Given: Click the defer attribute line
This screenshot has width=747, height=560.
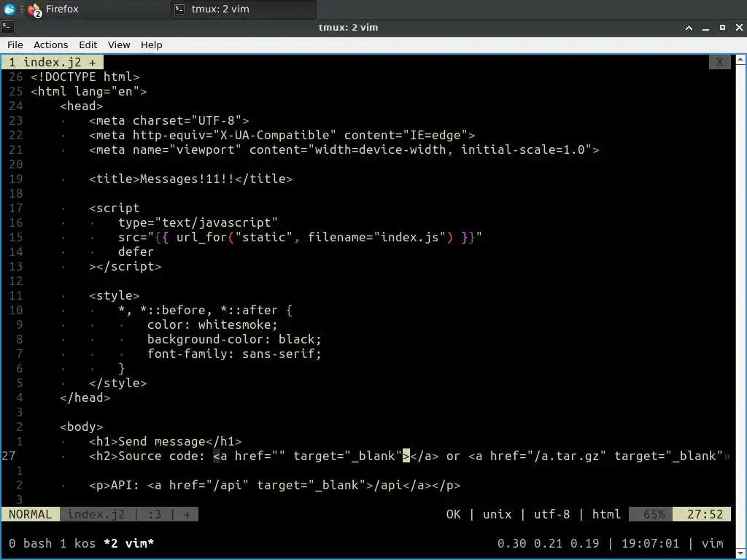Looking at the screenshot, I should pyautogui.click(x=136, y=252).
